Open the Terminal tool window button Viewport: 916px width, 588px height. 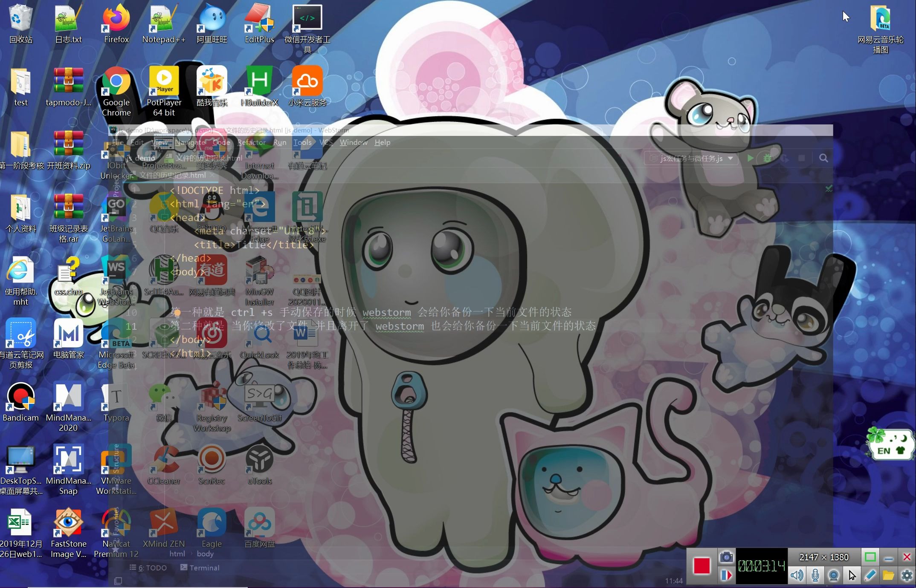pos(200,568)
